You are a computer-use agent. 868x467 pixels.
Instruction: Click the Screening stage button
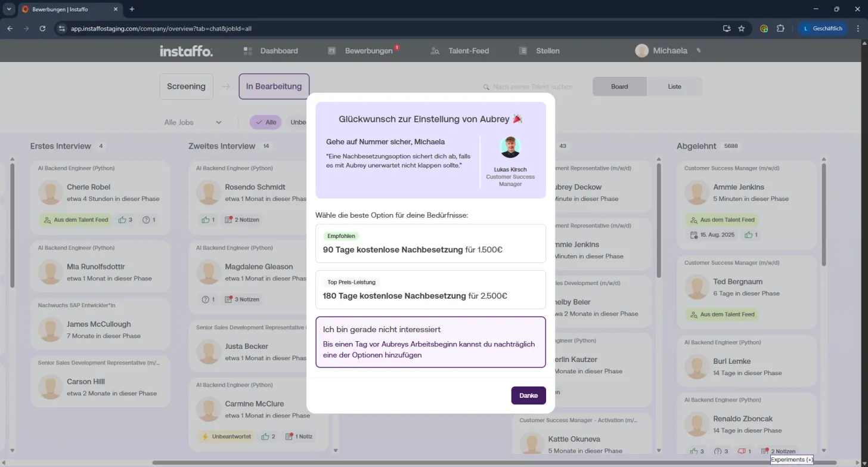pyautogui.click(x=186, y=86)
